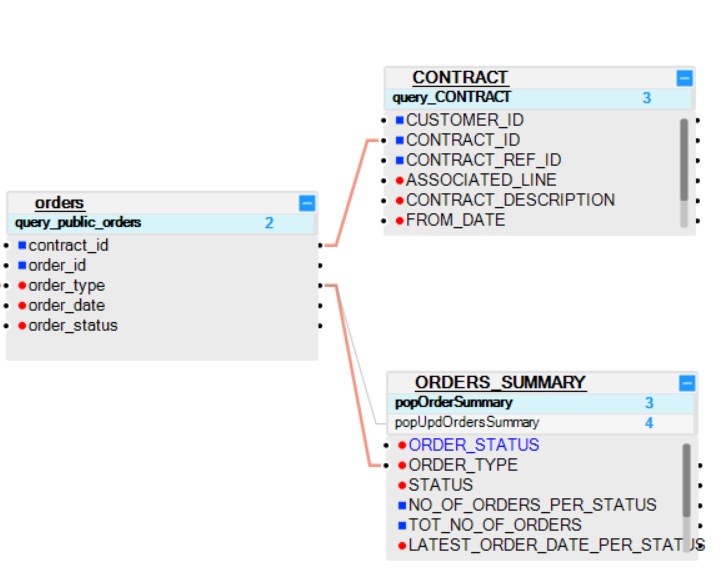Click the red dot icon beside order_type
This screenshot has width=728, height=572.
click(22, 285)
